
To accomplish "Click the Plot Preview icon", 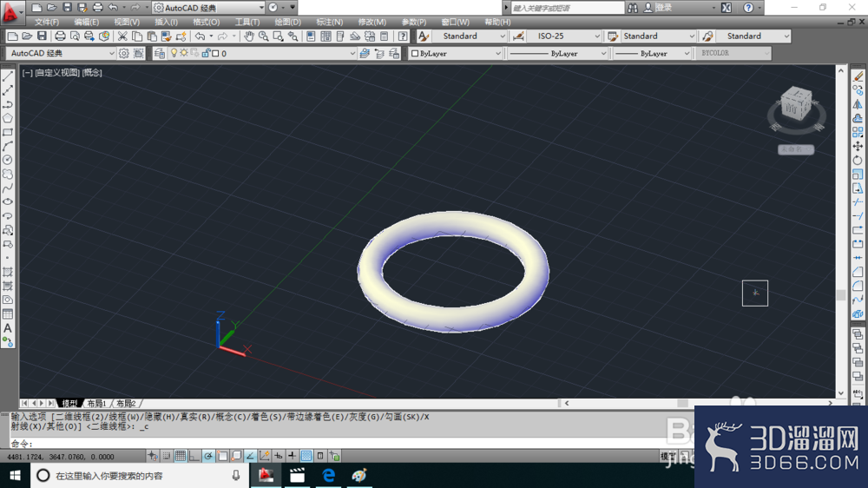I will (x=74, y=36).
